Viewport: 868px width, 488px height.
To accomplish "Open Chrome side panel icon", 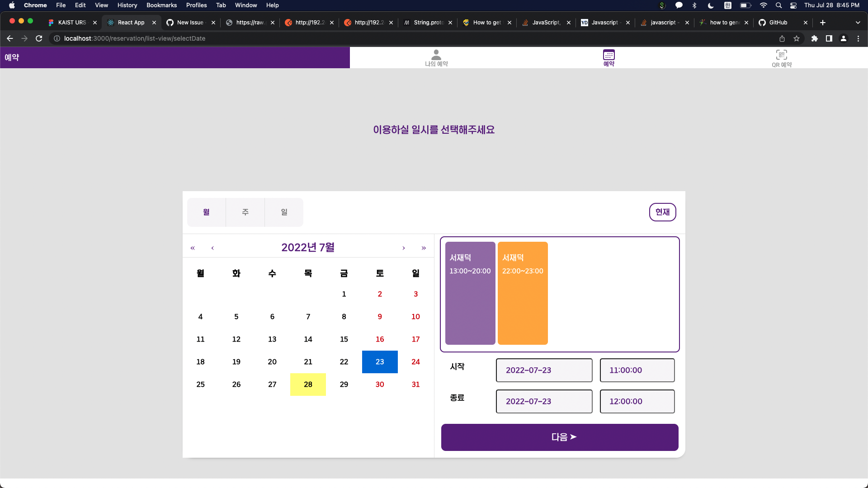I will pos(829,38).
